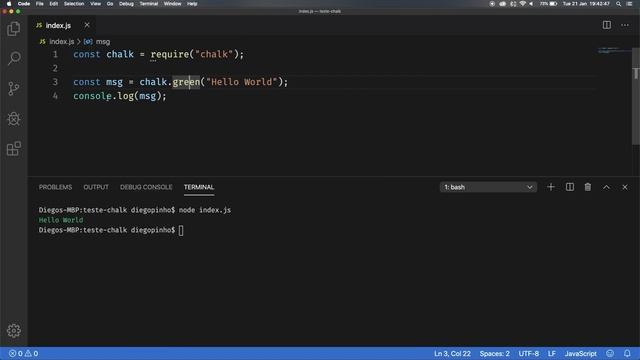The image size is (640, 360).
Task: Split the terminal pane
Action: (569, 187)
